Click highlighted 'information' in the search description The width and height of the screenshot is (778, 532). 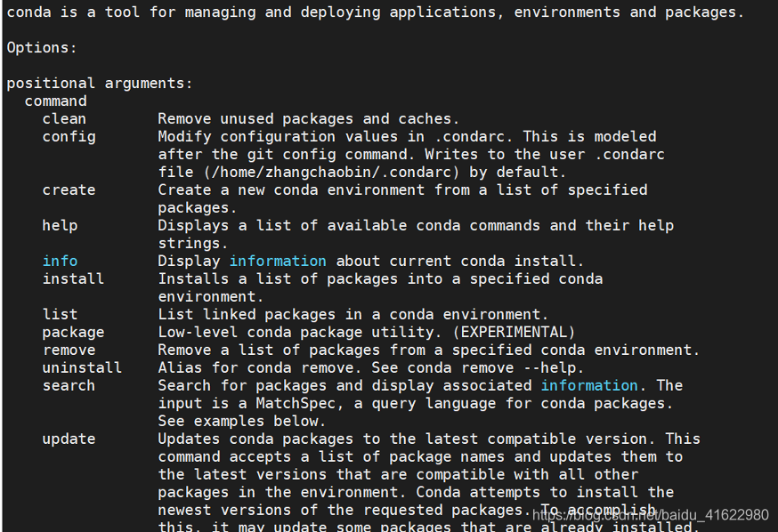click(x=589, y=385)
